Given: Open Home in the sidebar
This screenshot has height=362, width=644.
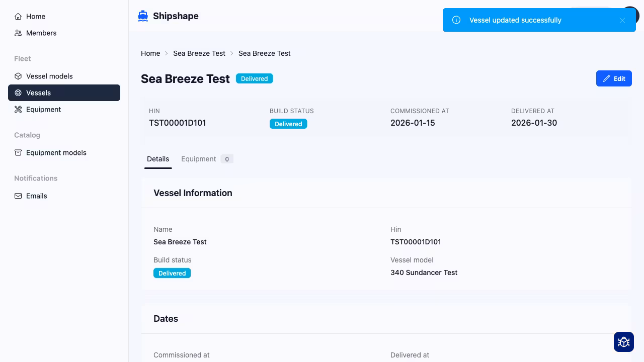Looking at the screenshot, I should 64,17.
